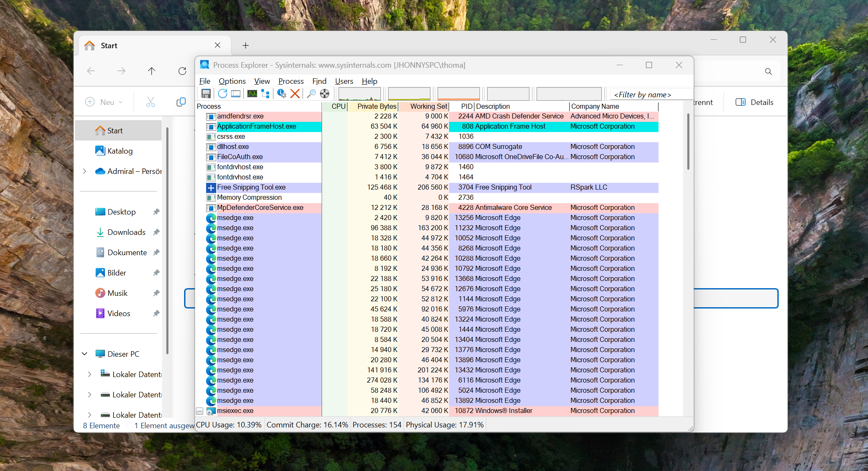Click the Save toolbar icon
The image size is (868, 471).
coord(206,94)
